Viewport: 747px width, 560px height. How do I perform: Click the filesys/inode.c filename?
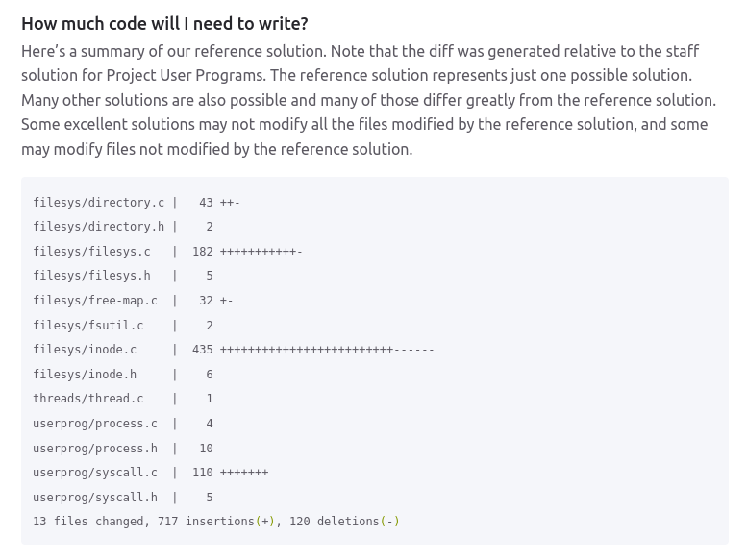point(85,350)
